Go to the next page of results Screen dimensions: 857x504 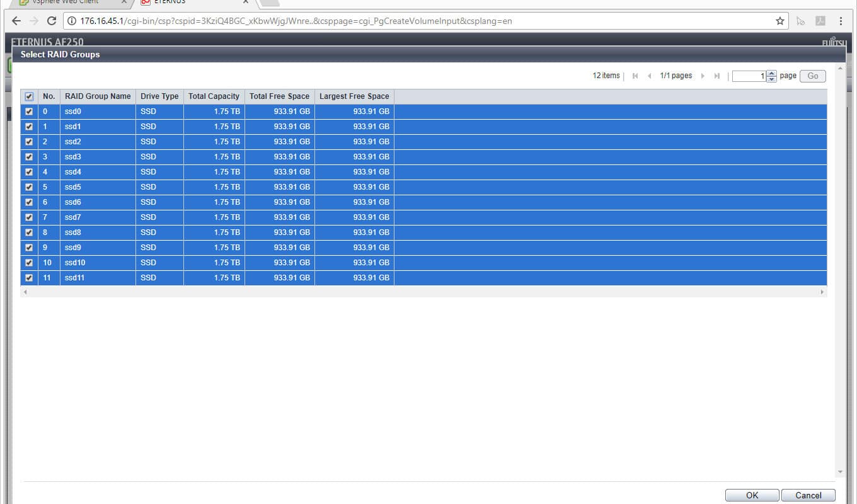[x=703, y=76]
